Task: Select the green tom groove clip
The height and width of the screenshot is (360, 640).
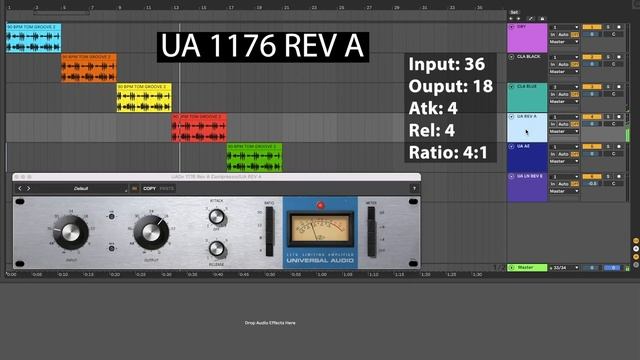Action: (x=254, y=157)
